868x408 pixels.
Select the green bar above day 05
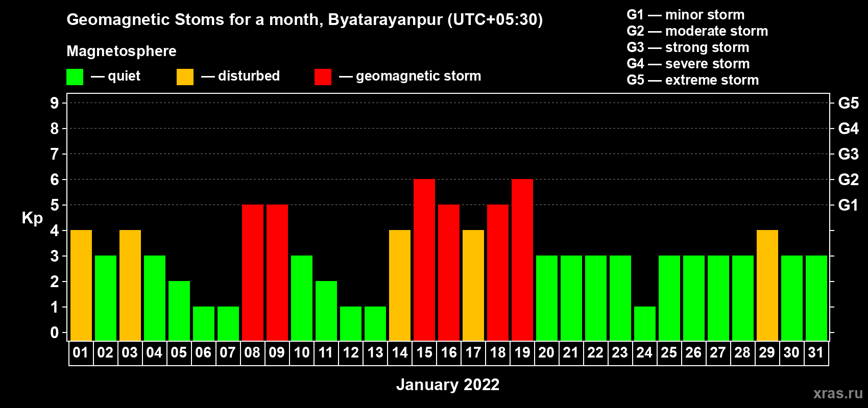[179, 311]
